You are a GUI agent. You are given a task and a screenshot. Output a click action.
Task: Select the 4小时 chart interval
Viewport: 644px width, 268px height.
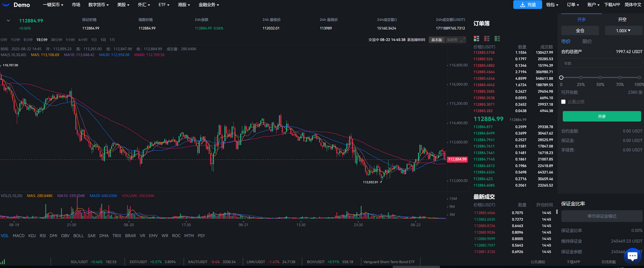coord(83,40)
